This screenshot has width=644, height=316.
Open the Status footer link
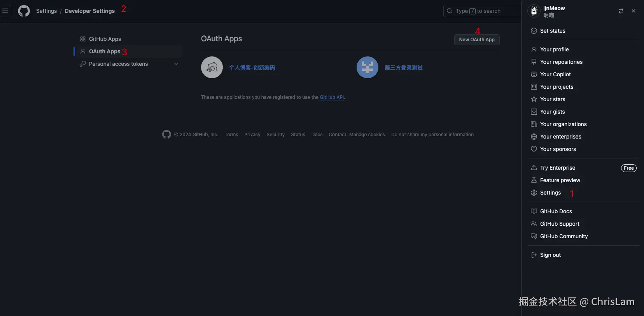point(298,135)
